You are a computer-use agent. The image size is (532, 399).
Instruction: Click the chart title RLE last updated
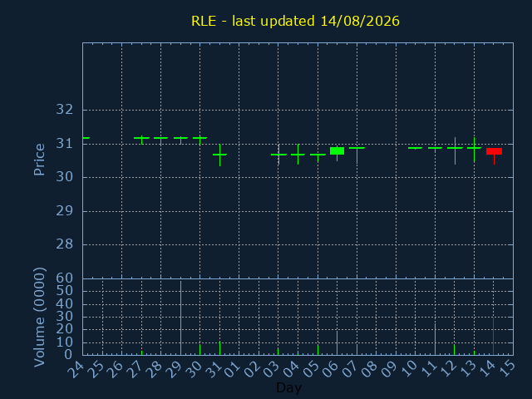[x=295, y=21]
